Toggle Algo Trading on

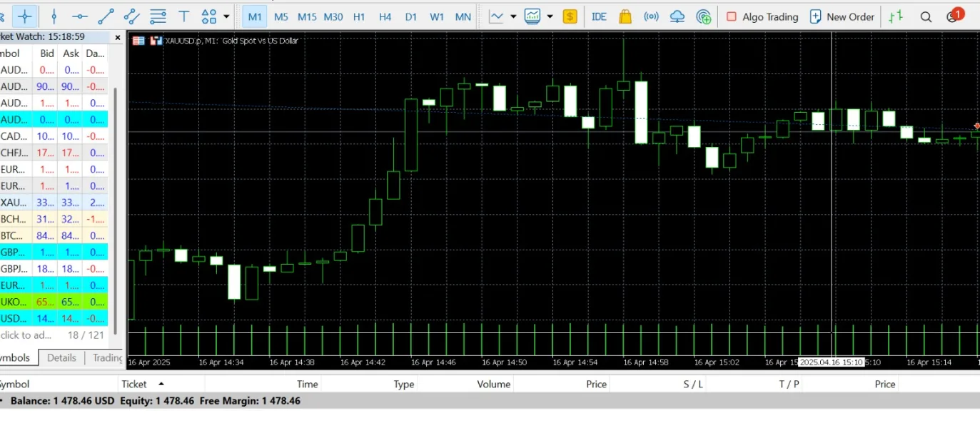[x=762, y=17]
